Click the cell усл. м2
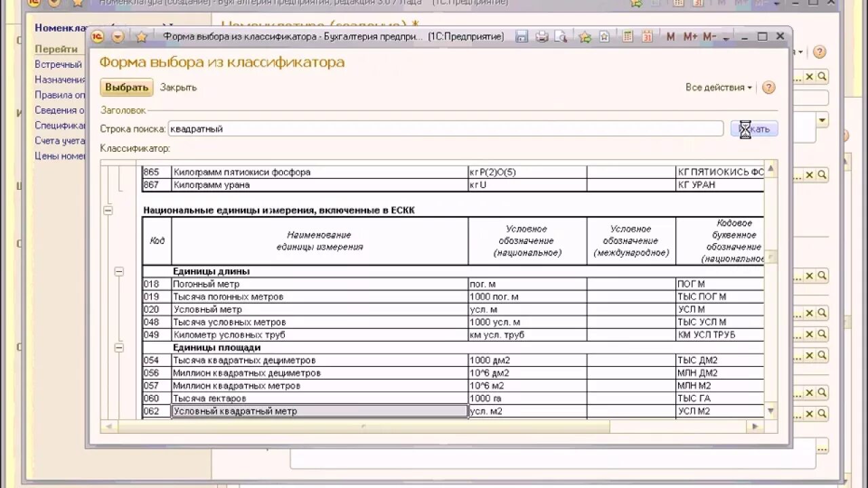The width and height of the screenshot is (868, 488). (x=528, y=411)
